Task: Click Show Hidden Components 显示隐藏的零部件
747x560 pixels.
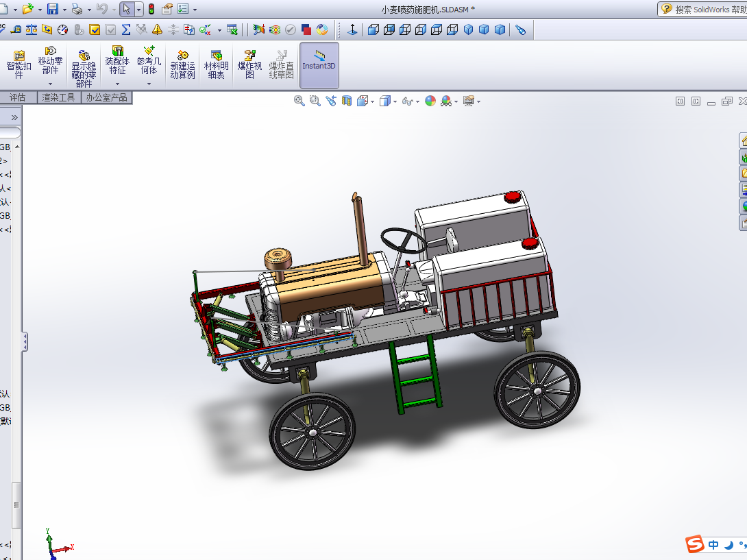Action: tap(84, 68)
